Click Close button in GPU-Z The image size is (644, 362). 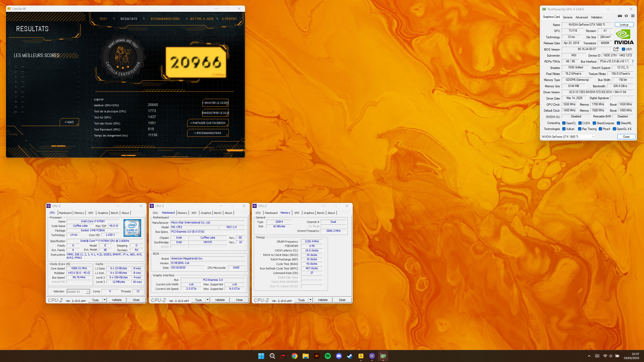626,137
